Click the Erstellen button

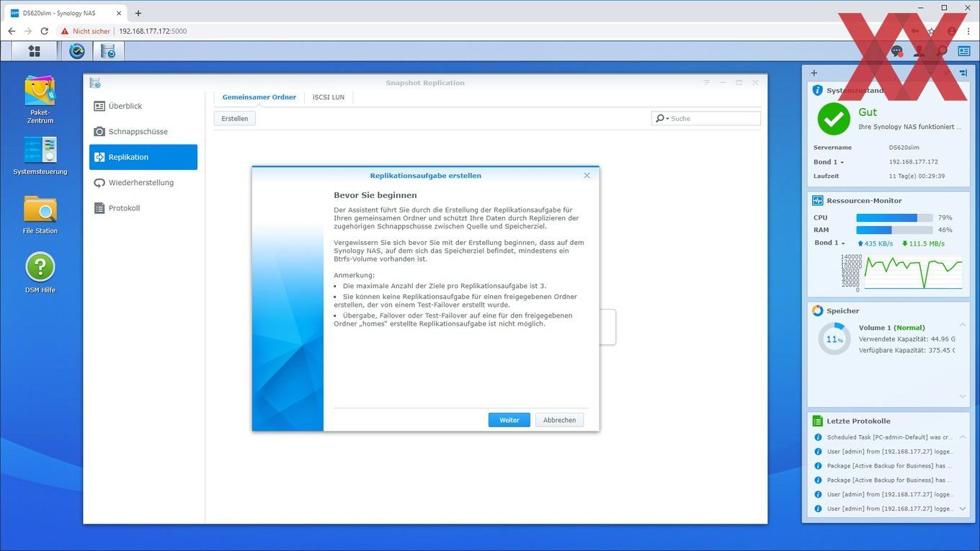[x=235, y=118]
